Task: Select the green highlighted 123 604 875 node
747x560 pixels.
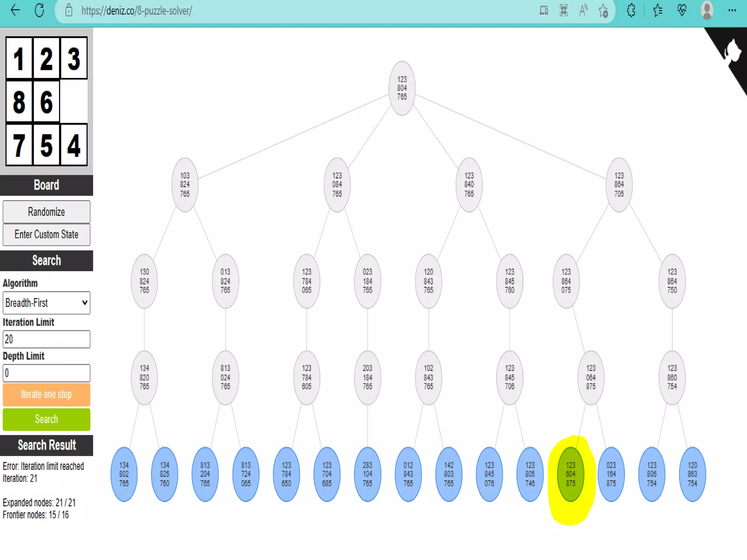Action: click(x=570, y=474)
